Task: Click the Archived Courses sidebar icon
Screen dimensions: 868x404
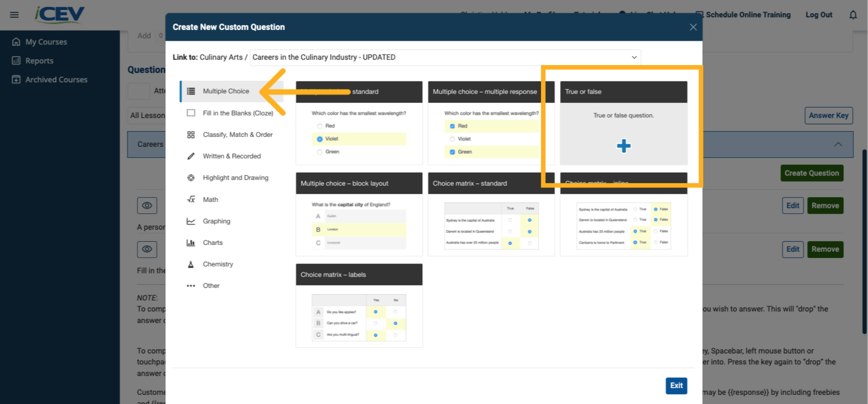Action: pyautogui.click(x=16, y=80)
